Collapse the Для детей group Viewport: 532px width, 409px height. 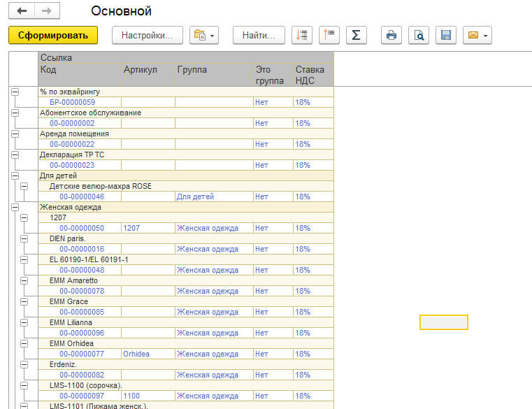pos(15,176)
